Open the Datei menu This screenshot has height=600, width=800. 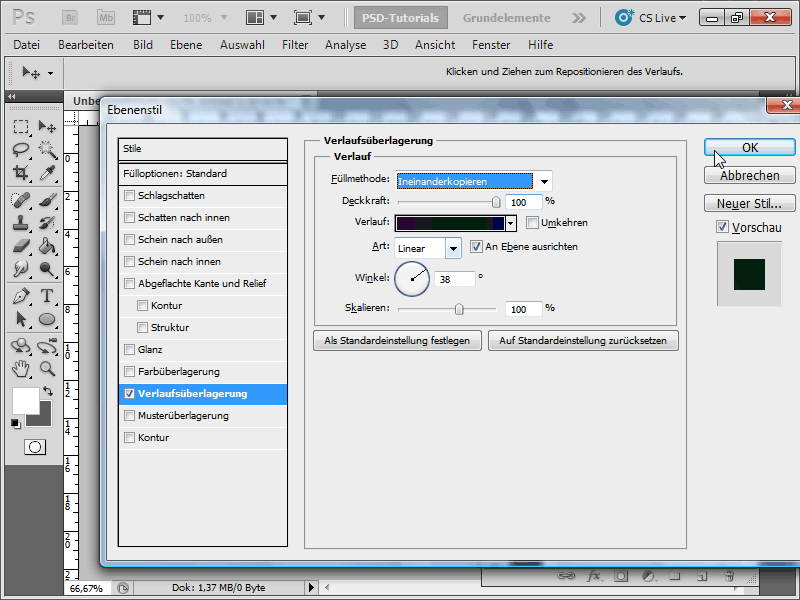click(27, 45)
